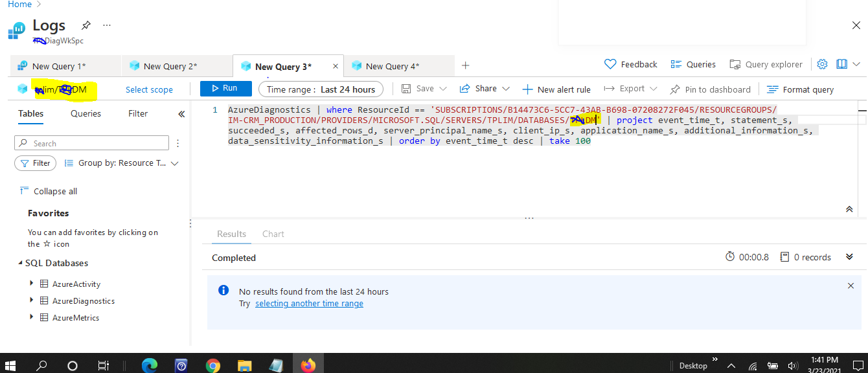868x373 pixels.
Task: Add a new query tab with plus
Action: [x=465, y=65]
